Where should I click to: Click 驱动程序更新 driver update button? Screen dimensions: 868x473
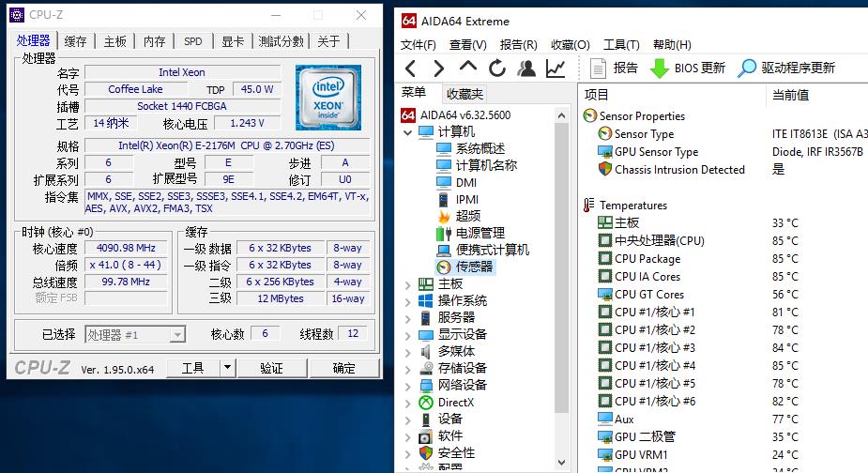pyautogui.click(x=786, y=69)
